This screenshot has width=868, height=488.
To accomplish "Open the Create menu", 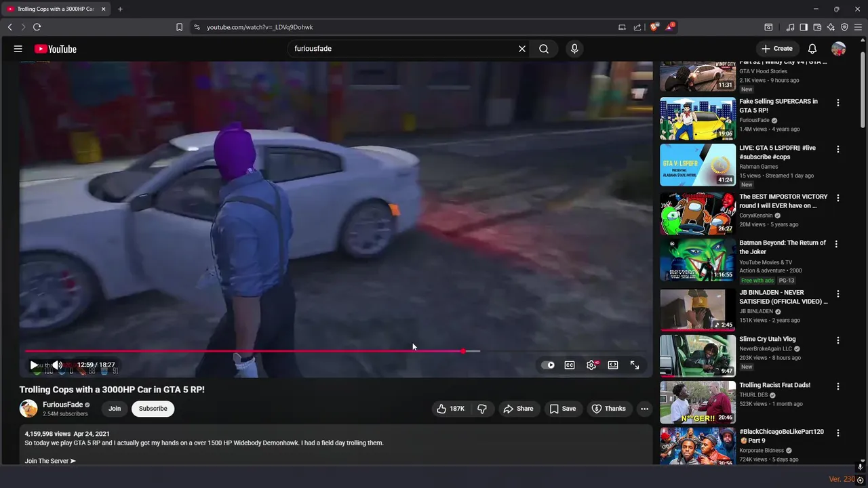I will click(777, 49).
